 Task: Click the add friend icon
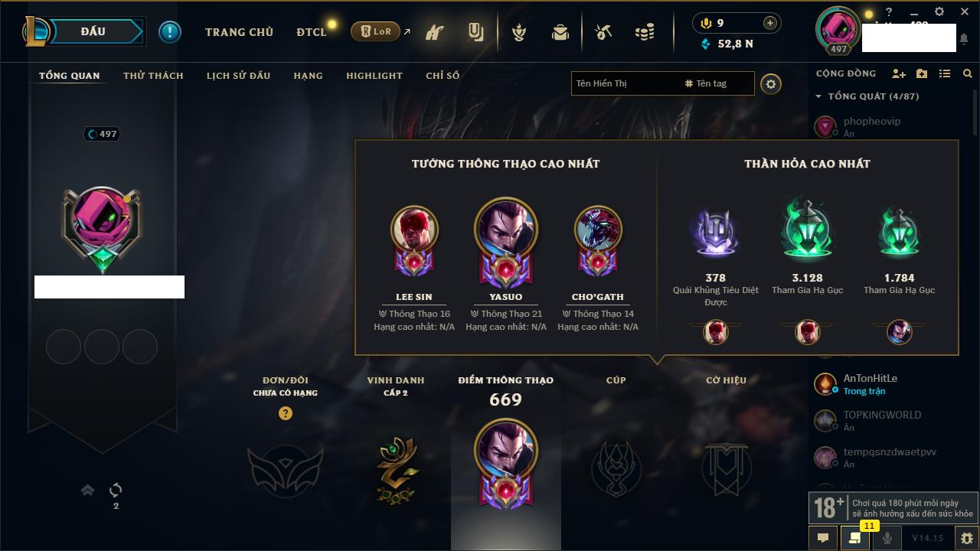coord(899,73)
